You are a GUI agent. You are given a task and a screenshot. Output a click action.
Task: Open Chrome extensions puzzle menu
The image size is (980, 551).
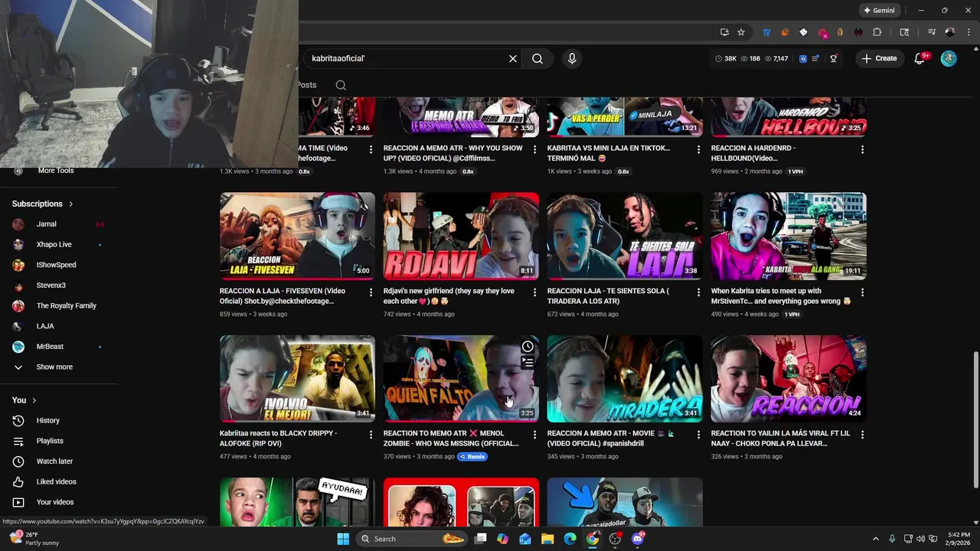pyautogui.click(x=877, y=32)
